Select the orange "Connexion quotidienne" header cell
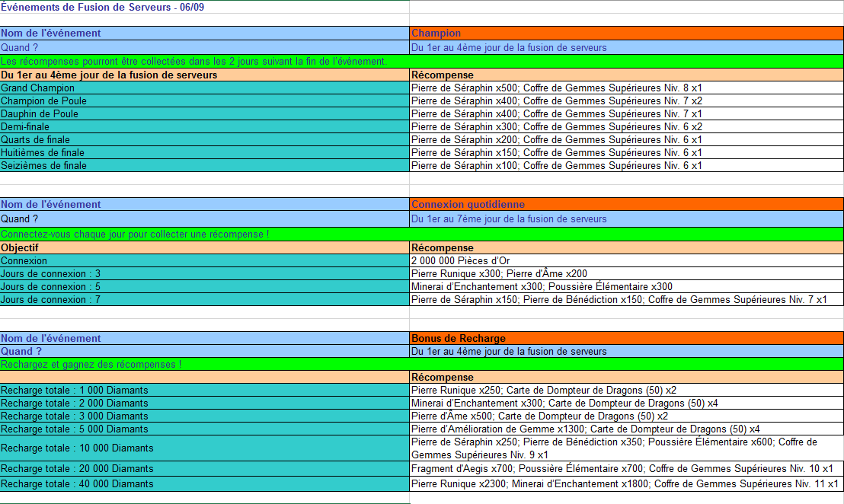Image resolution: width=844 pixels, height=504 pixels. click(x=626, y=205)
